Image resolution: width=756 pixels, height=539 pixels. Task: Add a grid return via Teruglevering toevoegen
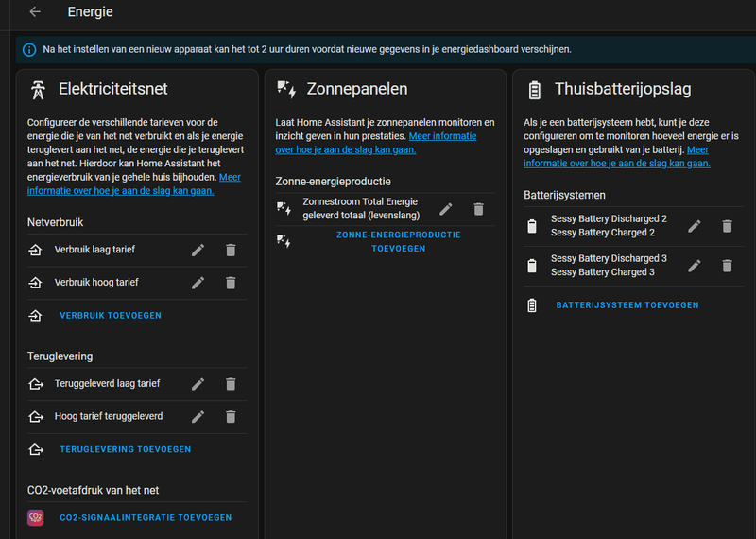[x=125, y=449]
